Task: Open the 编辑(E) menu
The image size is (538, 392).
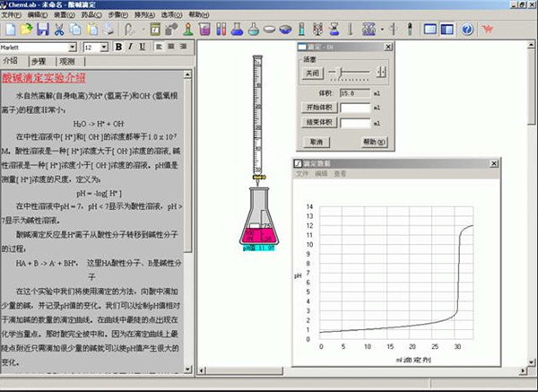Action: pyautogui.click(x=38, y=14)
